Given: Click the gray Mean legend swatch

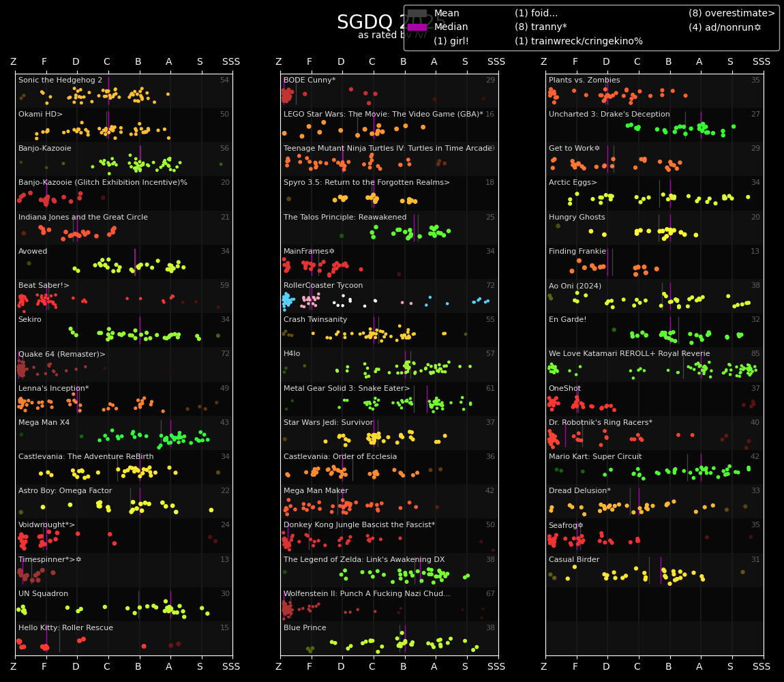Looking at the screenshot, I should 417,14.
